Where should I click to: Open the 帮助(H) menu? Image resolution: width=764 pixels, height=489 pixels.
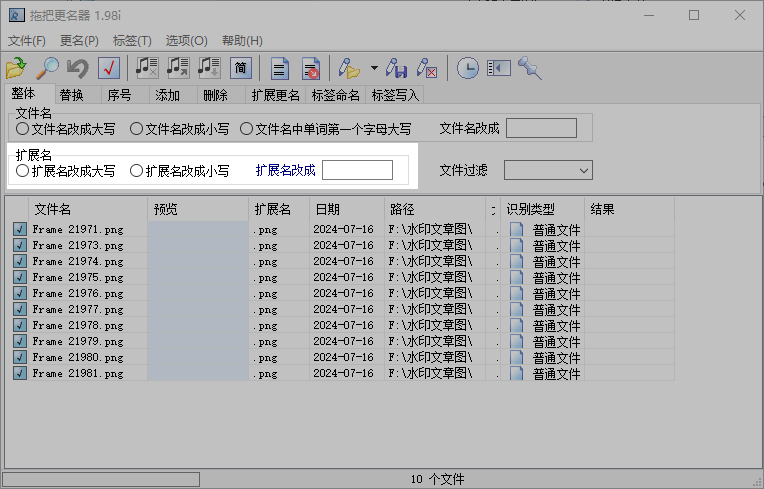pyautogui.click(x=242, y=40)
